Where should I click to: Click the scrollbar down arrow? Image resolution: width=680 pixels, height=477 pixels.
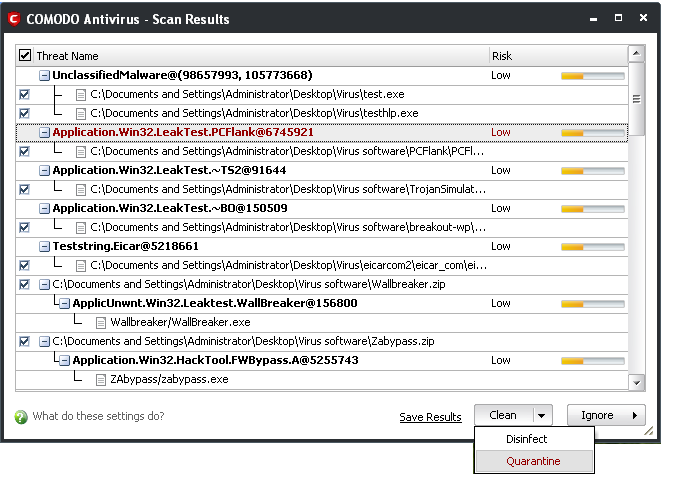636,382
